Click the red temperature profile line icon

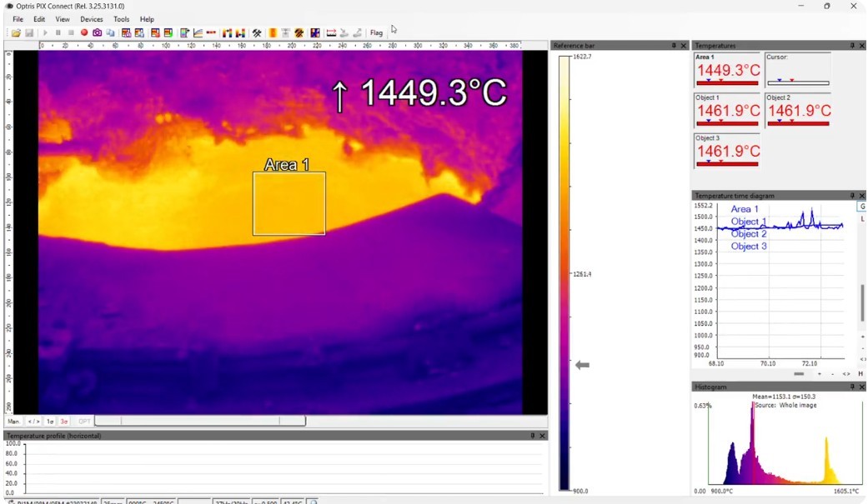click(x=211, y=32)
